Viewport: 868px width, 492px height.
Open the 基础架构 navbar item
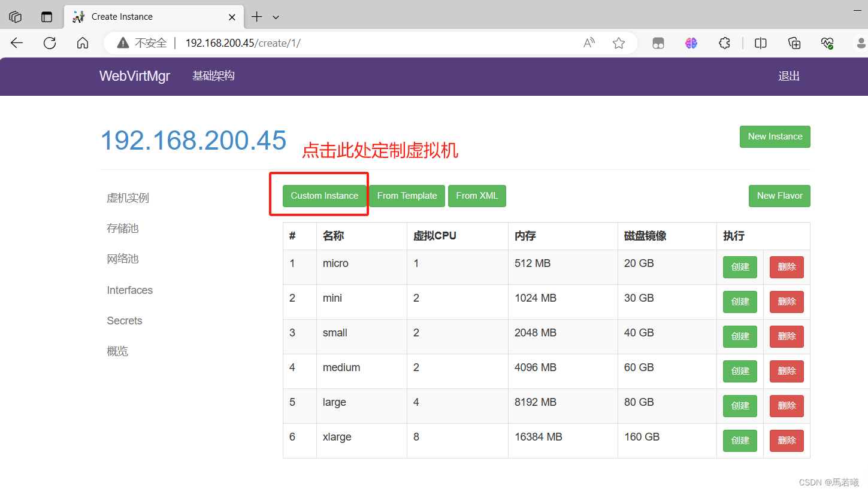213,76
